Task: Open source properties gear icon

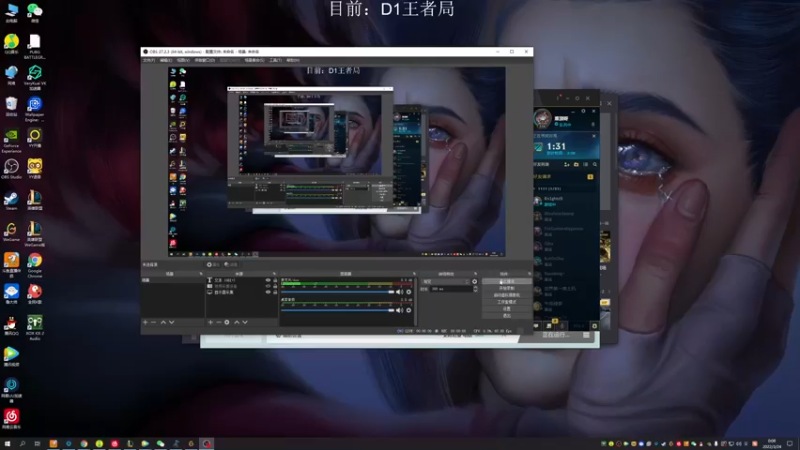Action: coord(227,322)
